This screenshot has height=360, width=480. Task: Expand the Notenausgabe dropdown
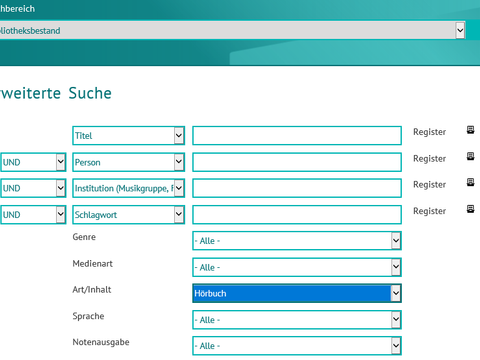pyautogui.click(x=297, y=346)
